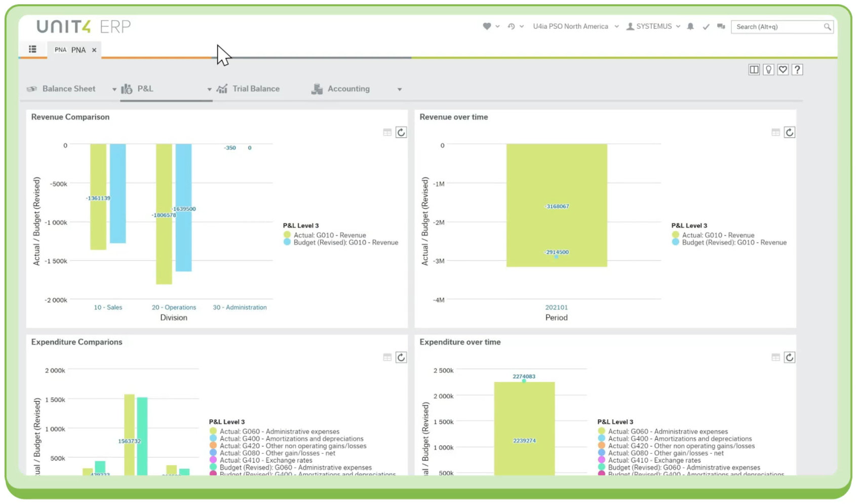Open the main navigation menu icon
The width and height of the screenshot is (859, 504).
pyautogui.click(x=32, y=49)
